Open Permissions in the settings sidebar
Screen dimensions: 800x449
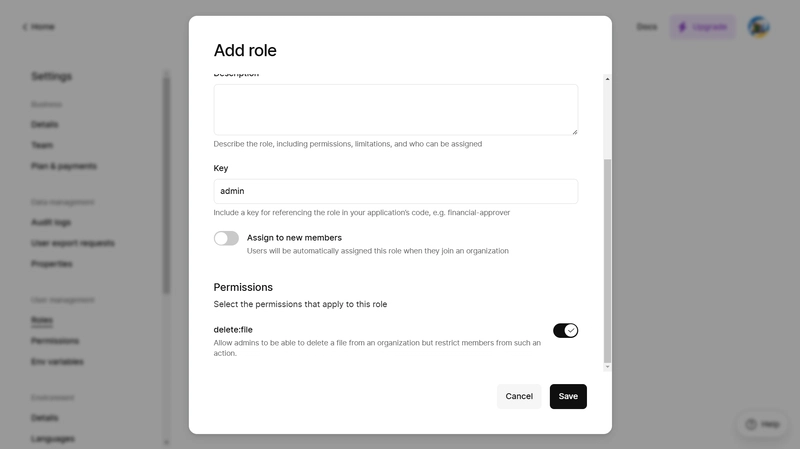[55, 341]
